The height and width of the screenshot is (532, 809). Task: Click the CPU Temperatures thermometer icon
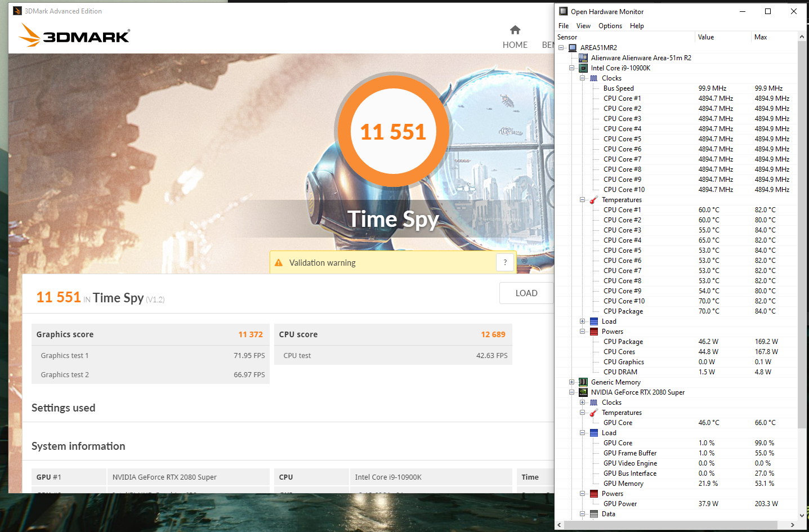point(594,200)
